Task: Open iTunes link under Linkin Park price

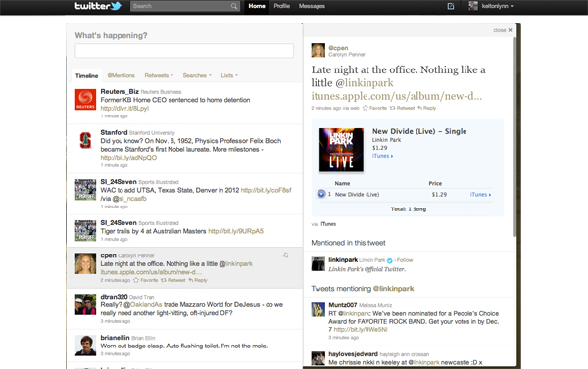Action: pyautogui.click(x=382, y=156)
